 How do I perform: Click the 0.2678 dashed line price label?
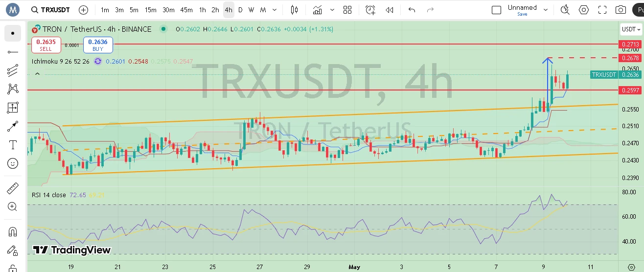630,58
